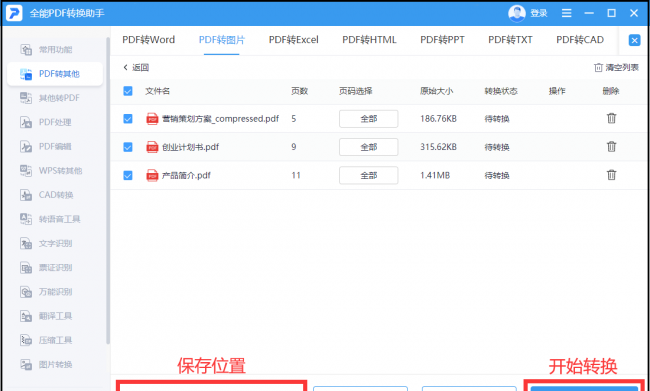Uncheck the 营销策划方案_compressed.pdf checkbox
The height and width of the screenshot is (391, 650).
[x=128, y=119]
